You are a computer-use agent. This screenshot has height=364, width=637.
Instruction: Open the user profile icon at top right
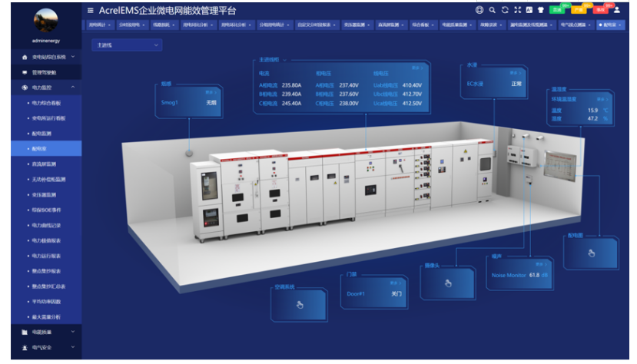(617, 10)
